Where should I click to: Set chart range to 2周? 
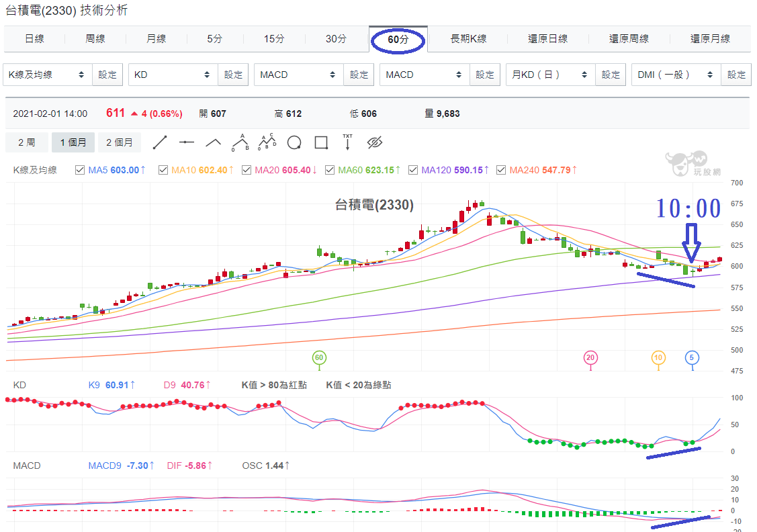point(27,142)
